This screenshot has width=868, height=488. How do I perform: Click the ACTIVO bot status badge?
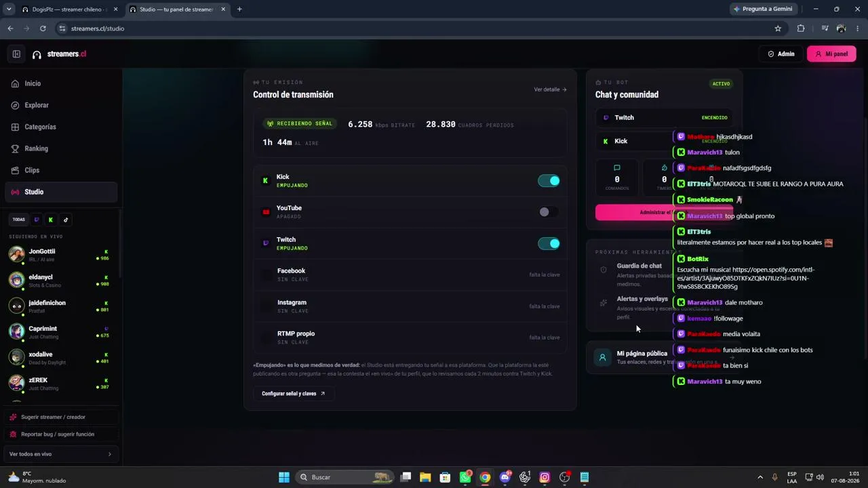click(x=721, y=84)
